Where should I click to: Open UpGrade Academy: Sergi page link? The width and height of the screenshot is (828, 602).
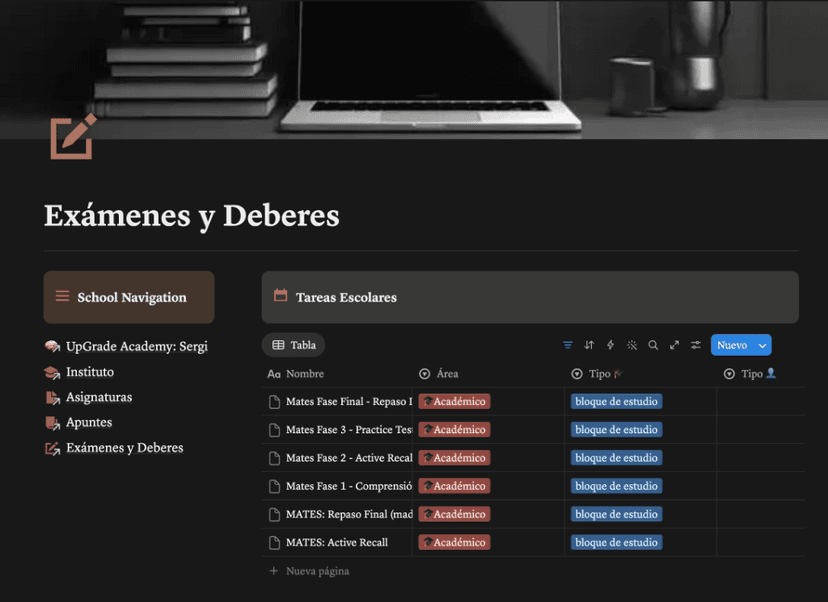[x=136, y=346]
